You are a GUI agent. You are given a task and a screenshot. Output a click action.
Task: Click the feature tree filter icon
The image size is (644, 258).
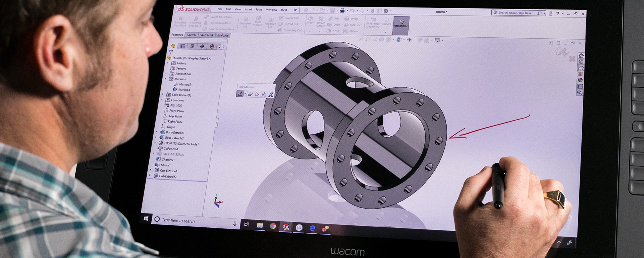(171, 52)
